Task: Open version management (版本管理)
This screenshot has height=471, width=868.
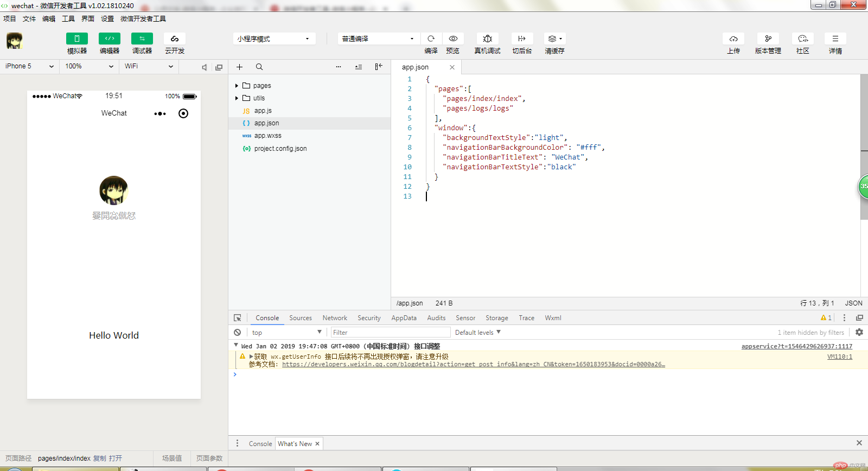Action: click(x=768, y=39)
